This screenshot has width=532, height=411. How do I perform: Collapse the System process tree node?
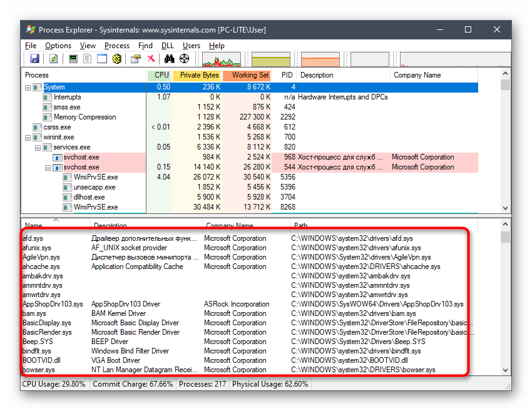[28, 88]
